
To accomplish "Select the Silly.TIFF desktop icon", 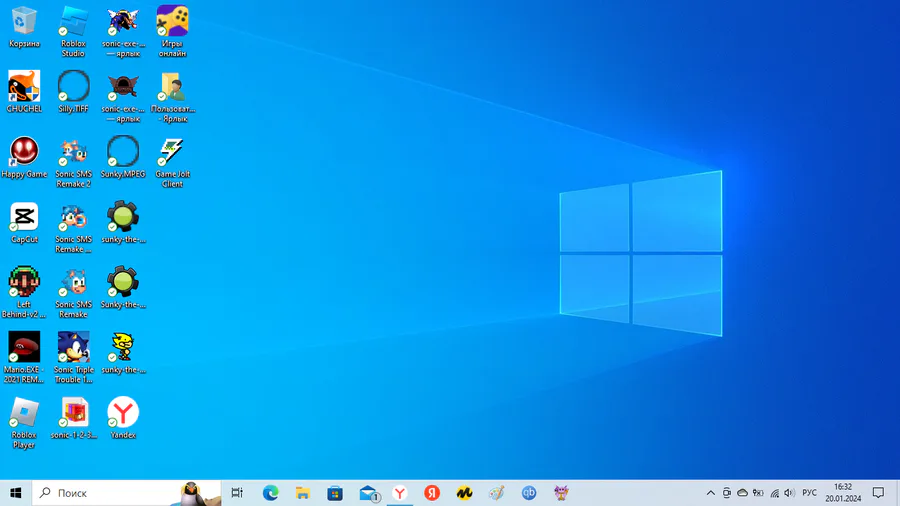I will (73, 92).
